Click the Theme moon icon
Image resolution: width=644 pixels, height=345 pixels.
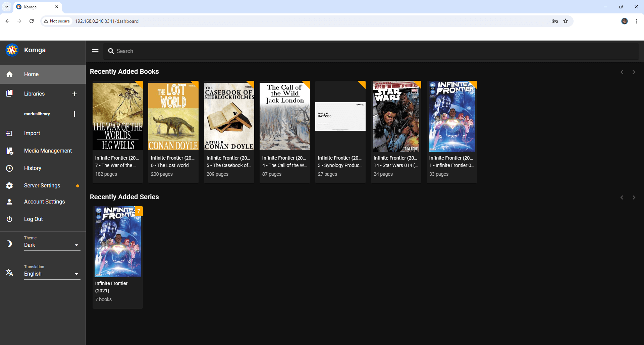click(x=9, y=244)
